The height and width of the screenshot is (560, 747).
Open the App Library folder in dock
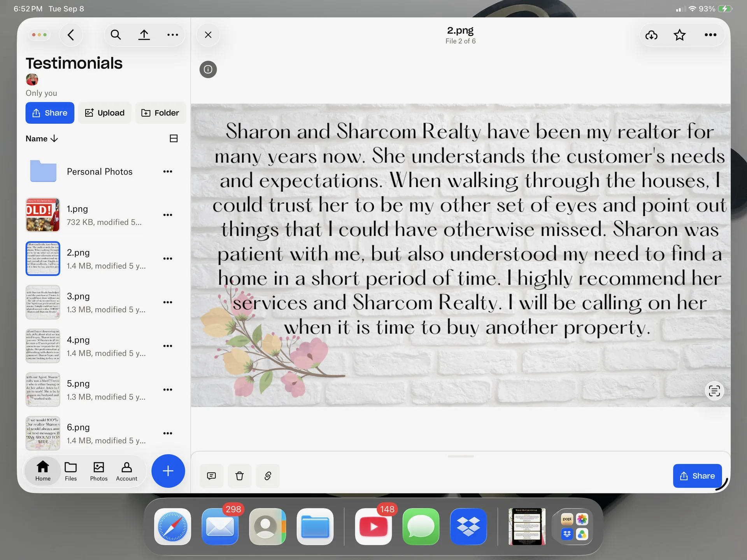pyautogui.click(x=574, y=527)
